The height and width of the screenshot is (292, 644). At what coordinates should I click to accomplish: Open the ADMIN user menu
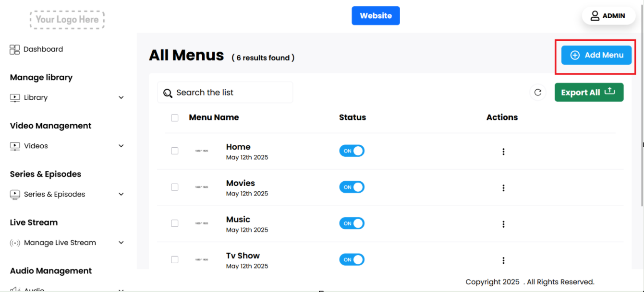click(608, 16)
